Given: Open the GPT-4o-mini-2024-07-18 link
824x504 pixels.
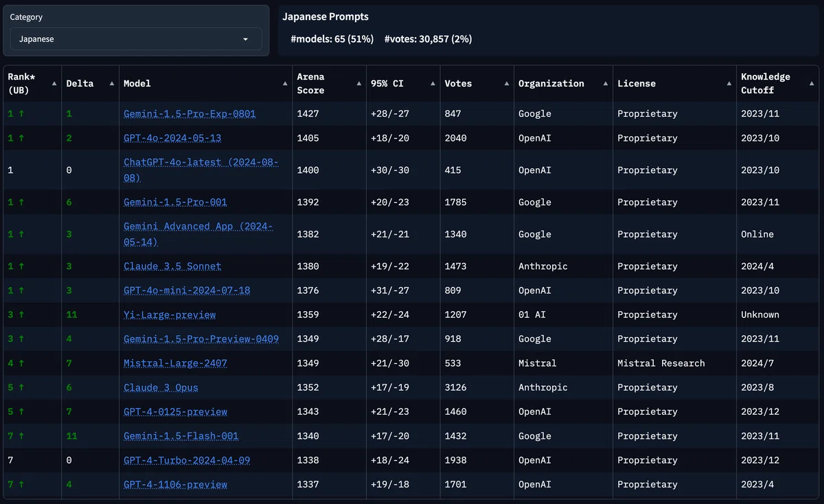Looking at the screenshot, I should 187,290.
